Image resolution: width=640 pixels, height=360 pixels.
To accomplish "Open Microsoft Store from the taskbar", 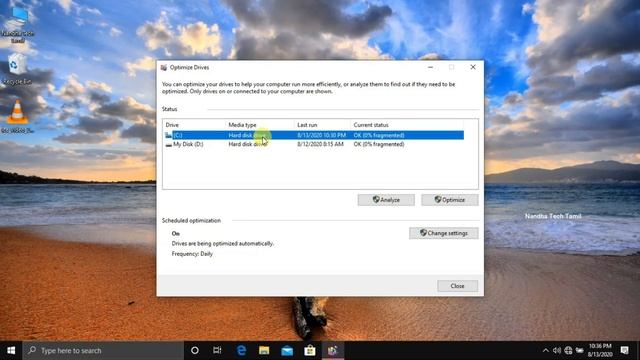I will 310,351.
